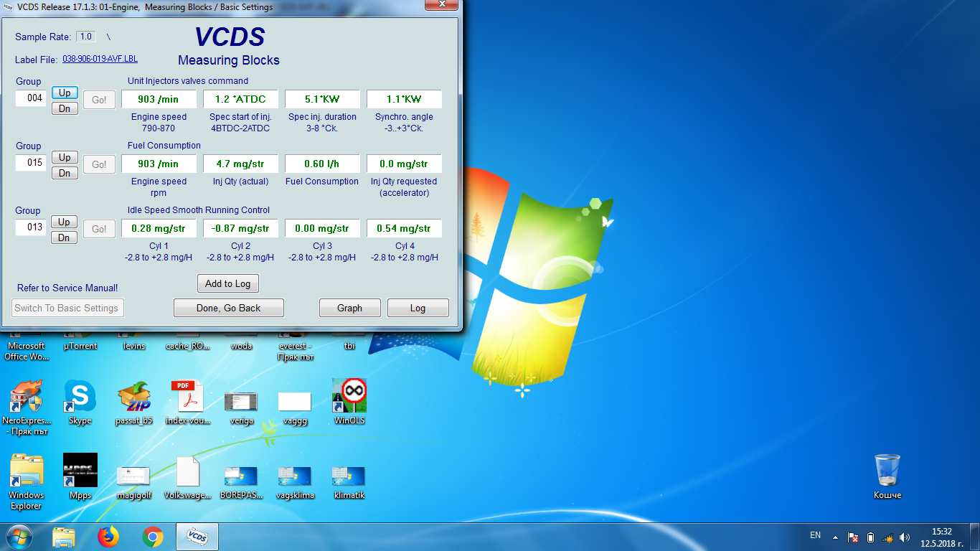
Task: Open the Recycle Bin on desktop
Action: pos(887,471)
